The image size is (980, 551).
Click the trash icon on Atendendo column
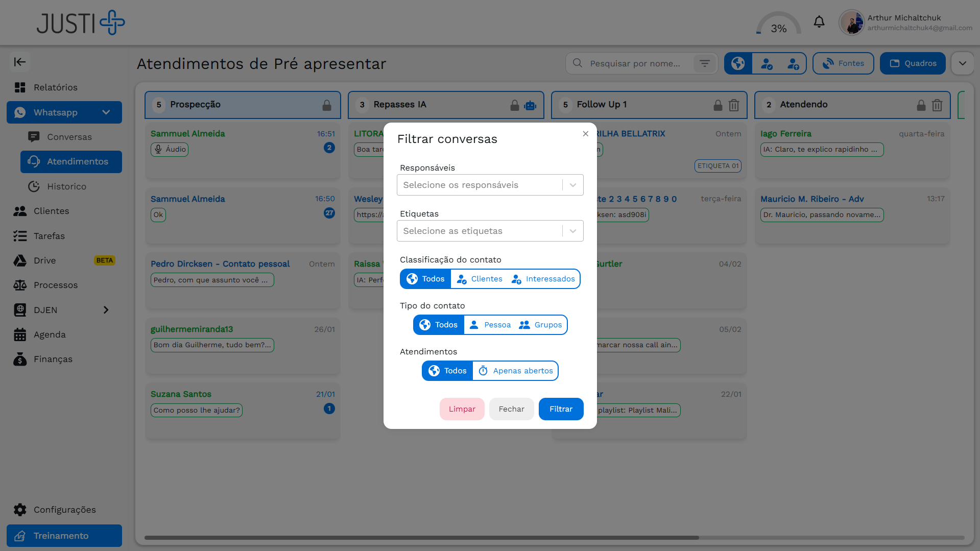[937, 105]
